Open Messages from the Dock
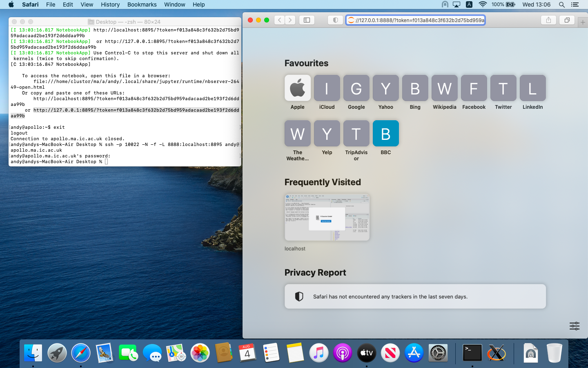The height and width of the screenshot is (368, 588). click(152, 353)
